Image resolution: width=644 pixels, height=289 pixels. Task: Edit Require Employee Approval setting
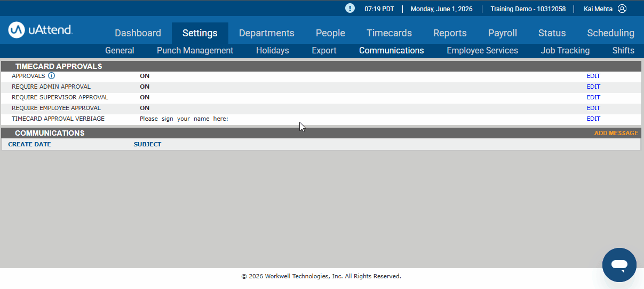(x=593, y=108)
